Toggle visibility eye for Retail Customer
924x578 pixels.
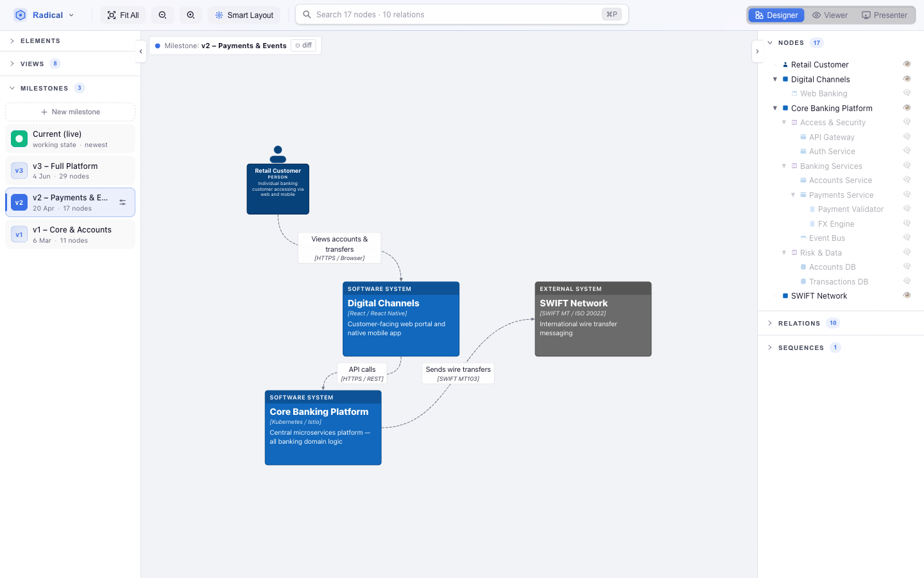907,64
